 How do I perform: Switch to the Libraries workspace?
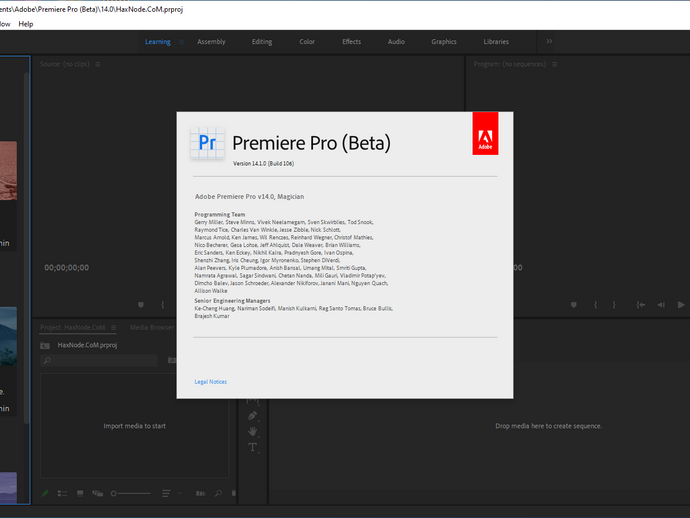(x=496, y=42)
